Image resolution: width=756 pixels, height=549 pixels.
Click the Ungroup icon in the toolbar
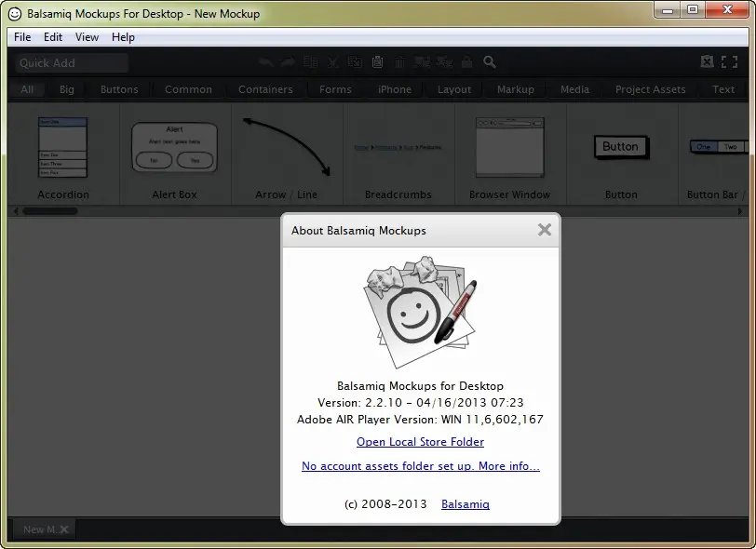coord(444,61)
